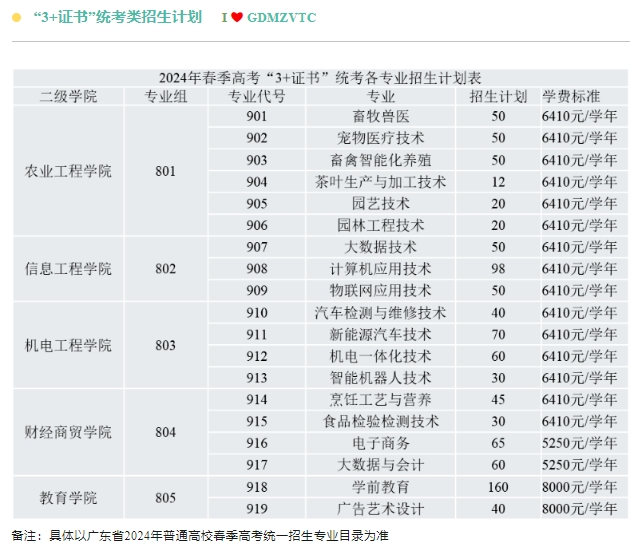Click the 招生计划 column header
Image resolution: width=640 pixels, height=554 pixels.
point(498,96)
